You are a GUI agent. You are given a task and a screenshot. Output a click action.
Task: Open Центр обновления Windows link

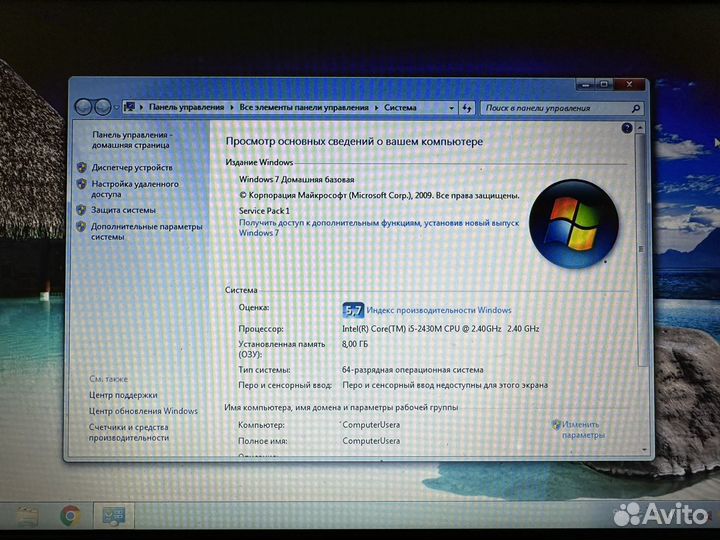point(143,411)
